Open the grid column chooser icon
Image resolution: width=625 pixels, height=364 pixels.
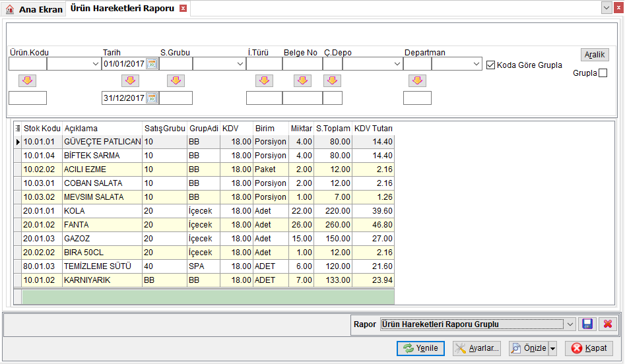pos(18,128)
